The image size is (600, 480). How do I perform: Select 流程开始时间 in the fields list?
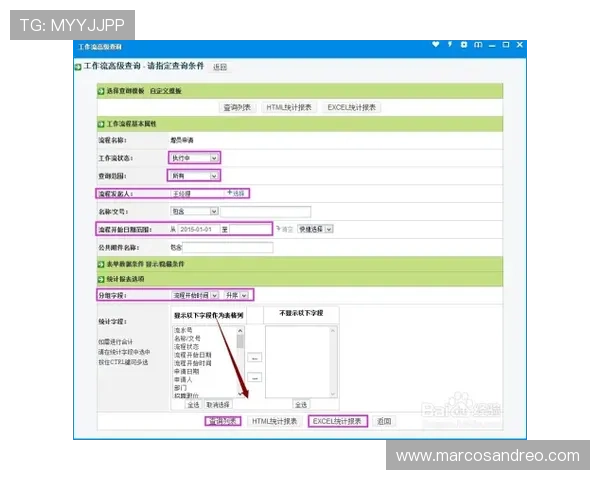(x=193, y=363)
